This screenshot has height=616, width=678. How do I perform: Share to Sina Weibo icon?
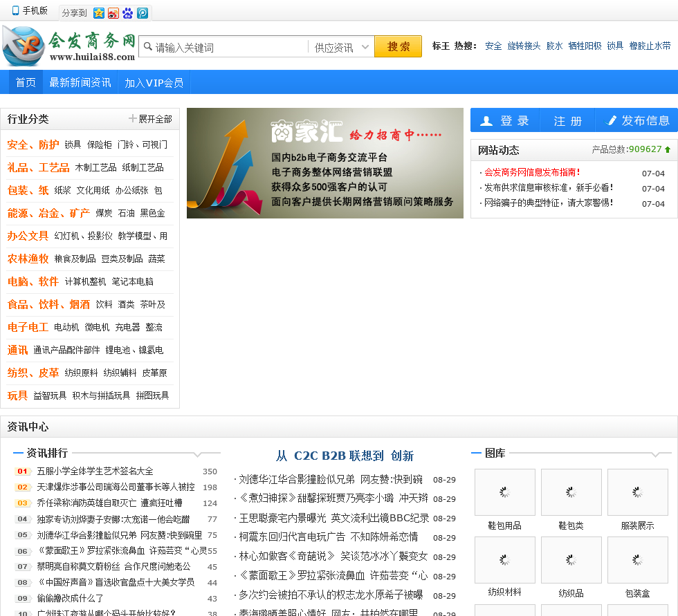(113, 13)
